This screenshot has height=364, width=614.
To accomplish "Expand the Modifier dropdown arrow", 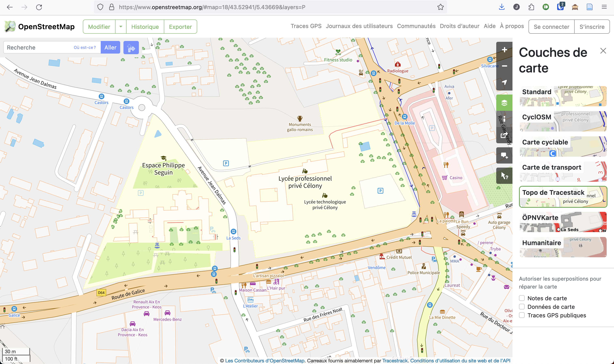I will pyautogui.click(x=121, y=27).
